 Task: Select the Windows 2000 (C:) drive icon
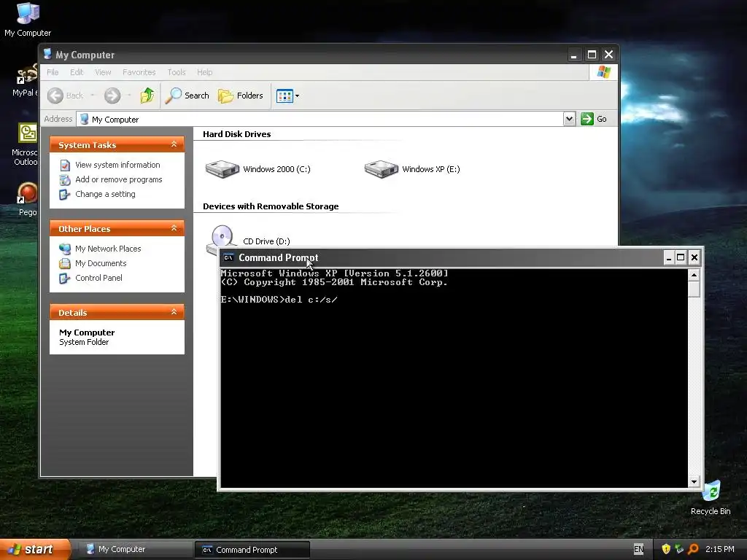click(222, 169)
